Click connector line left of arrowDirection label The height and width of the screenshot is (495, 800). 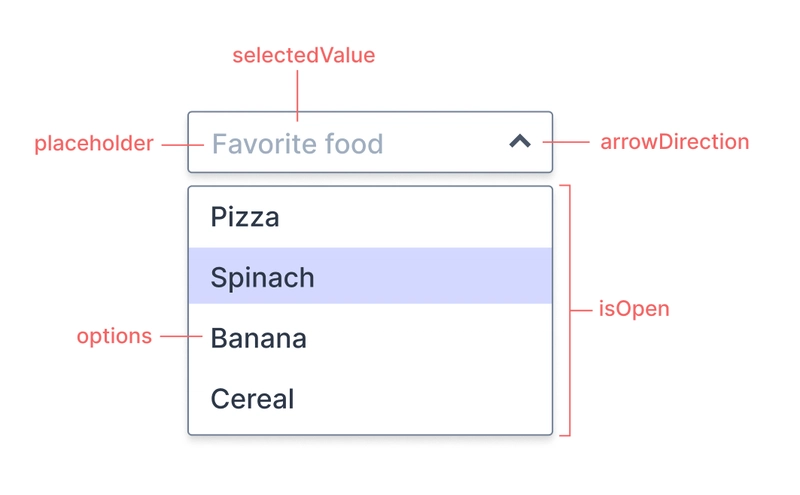click(x=566, y=142)
